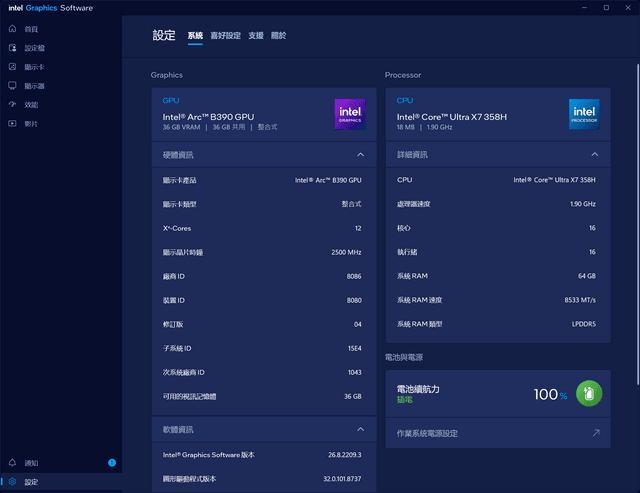
Task: Click the 可用的視訊記憶體 value 36 GB
Action: (x=353, y=396)
